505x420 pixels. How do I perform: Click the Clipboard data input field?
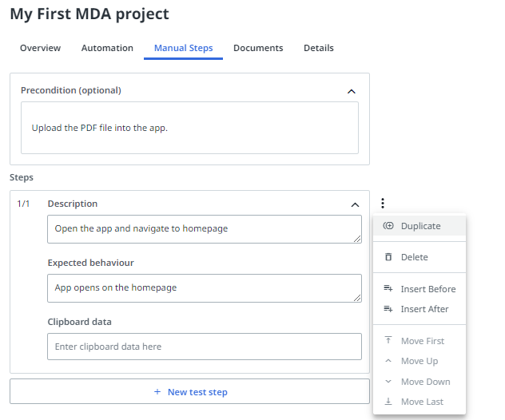pos(204,347)
